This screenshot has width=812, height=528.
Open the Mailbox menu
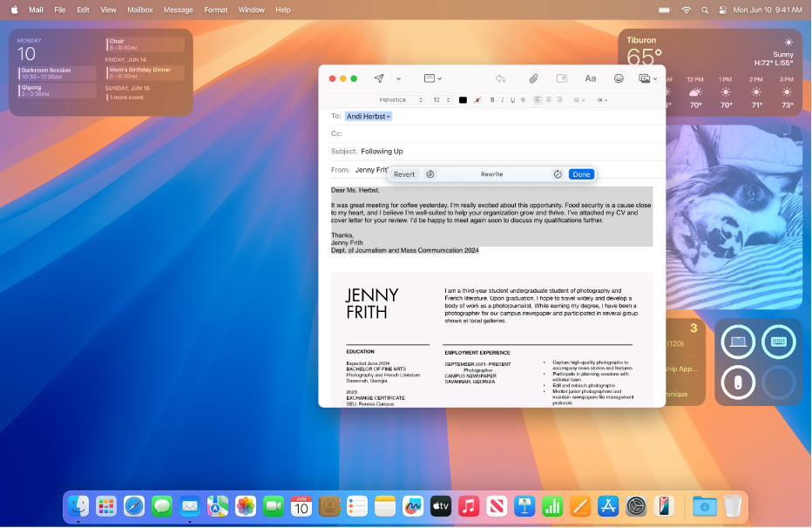pos(139,10)
